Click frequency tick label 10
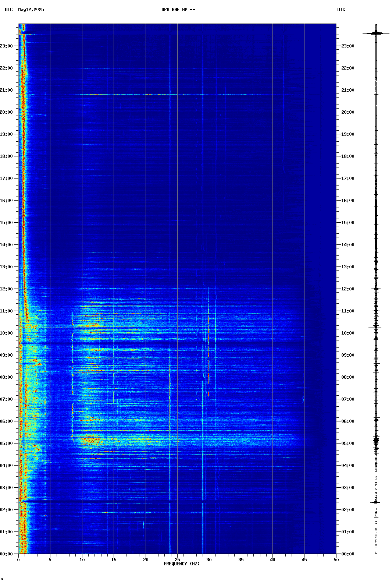 click(82, 560)
